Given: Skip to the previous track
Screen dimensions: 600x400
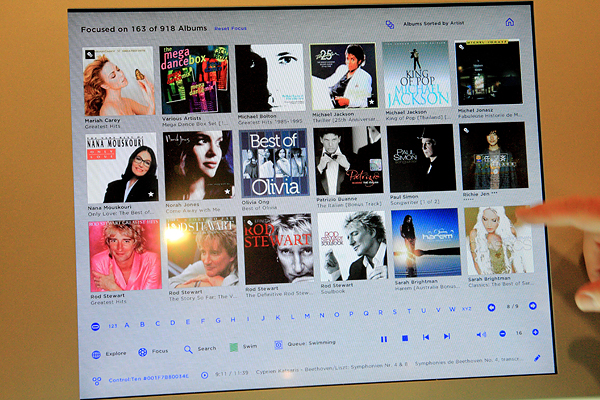Looking at the screenshot, I should [426, 337].
